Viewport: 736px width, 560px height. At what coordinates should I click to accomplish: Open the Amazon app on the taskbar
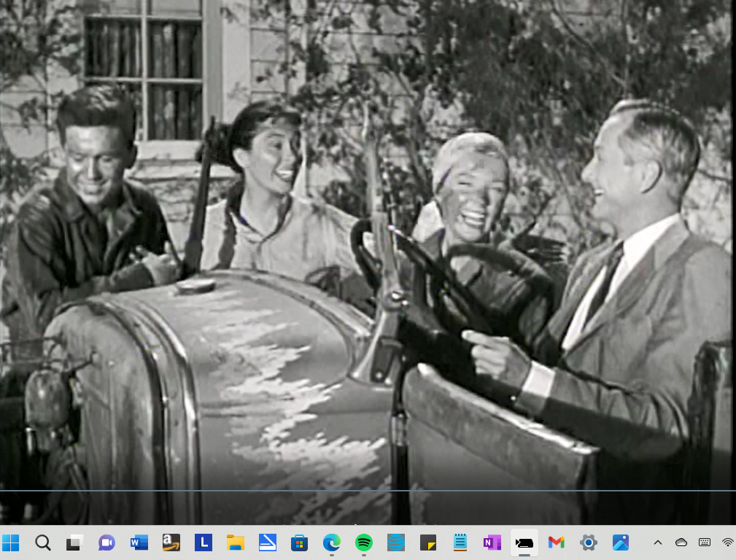click(171, 542)
